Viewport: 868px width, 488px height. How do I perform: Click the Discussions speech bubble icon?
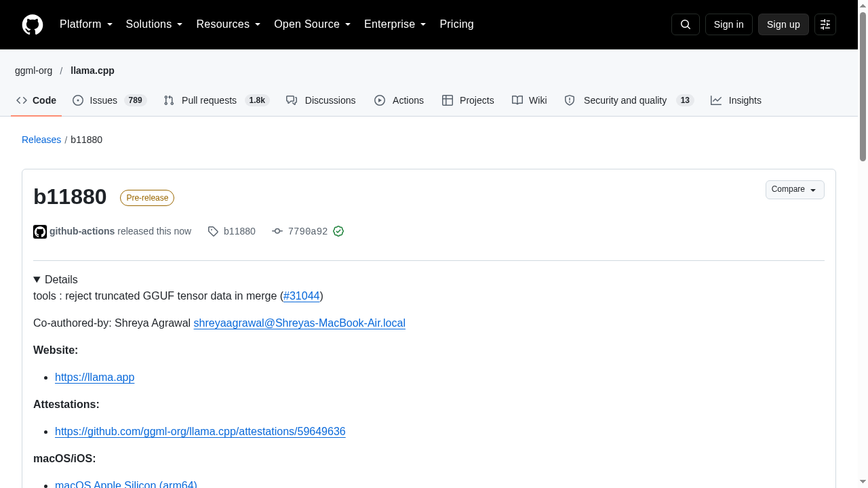292,100
